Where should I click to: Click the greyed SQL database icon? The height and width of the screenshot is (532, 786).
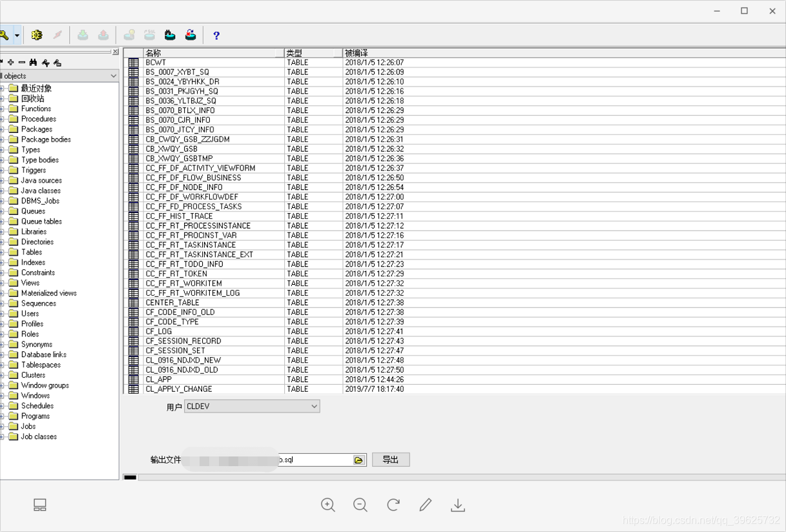click(x=150, y=36)
